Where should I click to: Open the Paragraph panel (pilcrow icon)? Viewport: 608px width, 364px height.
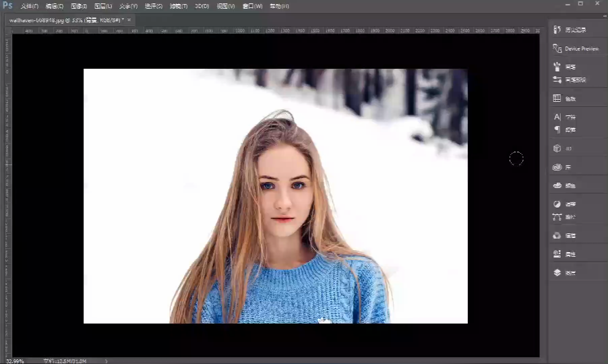(557, 129)
